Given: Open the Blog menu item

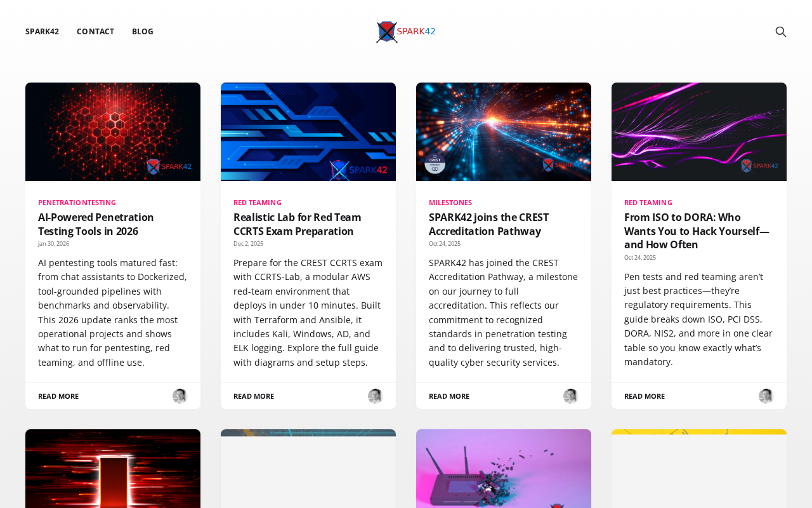Looking at the screenshot, I should click(143, 32).
